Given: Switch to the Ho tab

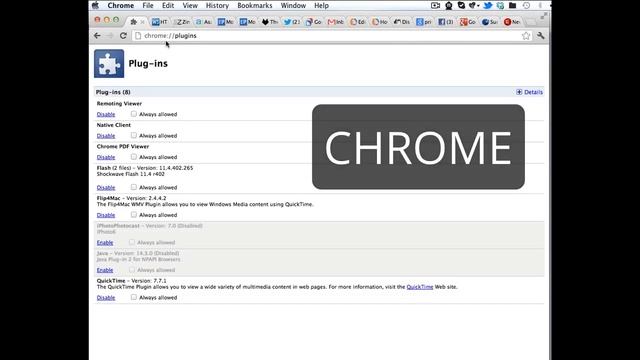Looking at the screenshot, I should pos(380,22).
